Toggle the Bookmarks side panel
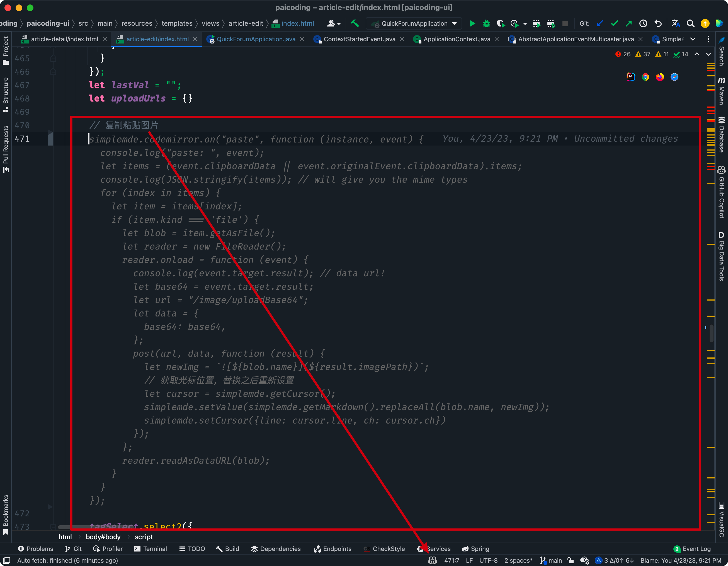728x566 pixels. 6,514
